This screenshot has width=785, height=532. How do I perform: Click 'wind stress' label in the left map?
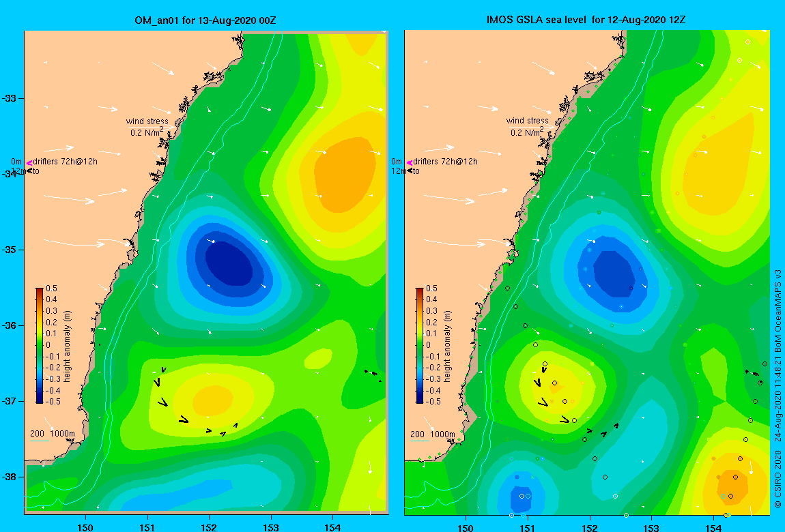click(x=147, y=121)
